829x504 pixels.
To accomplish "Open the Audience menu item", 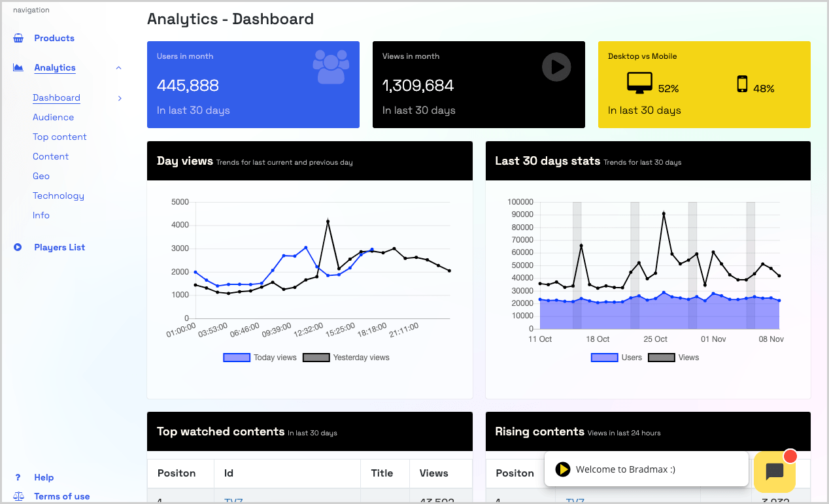I will [x=54, y=117].
